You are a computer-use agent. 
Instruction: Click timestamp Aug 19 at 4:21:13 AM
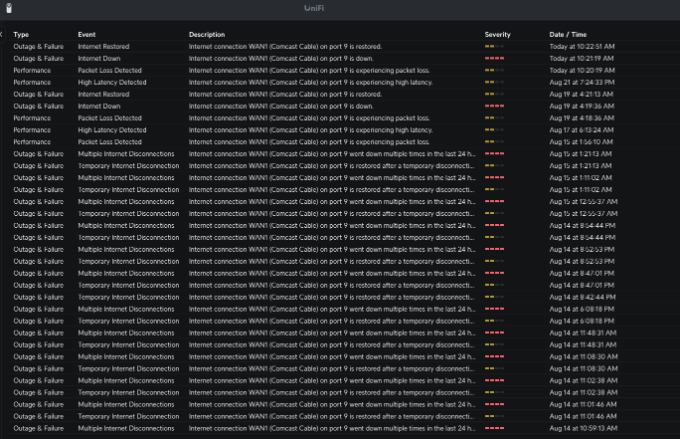click(581, 94)
